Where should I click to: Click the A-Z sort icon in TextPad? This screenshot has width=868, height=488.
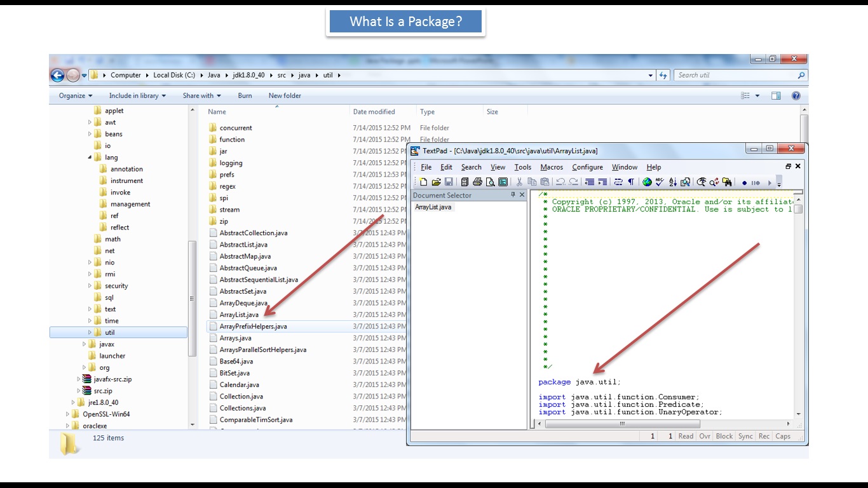[672, 182]
